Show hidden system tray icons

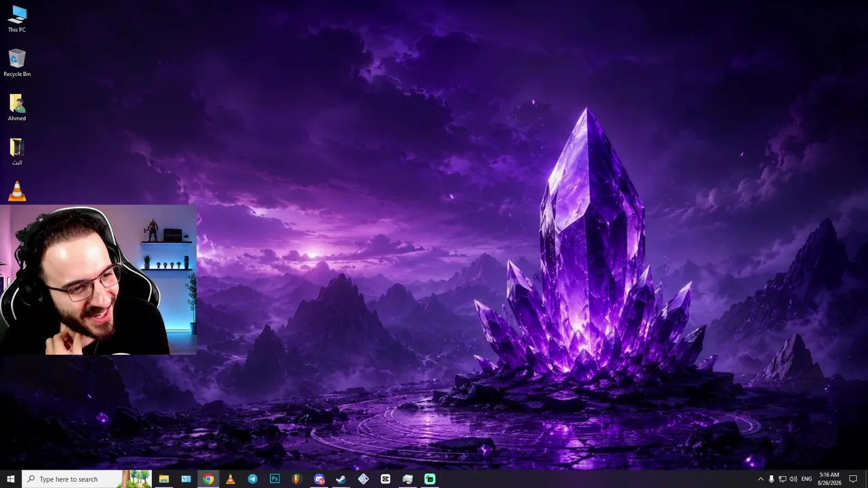point(760,479)
